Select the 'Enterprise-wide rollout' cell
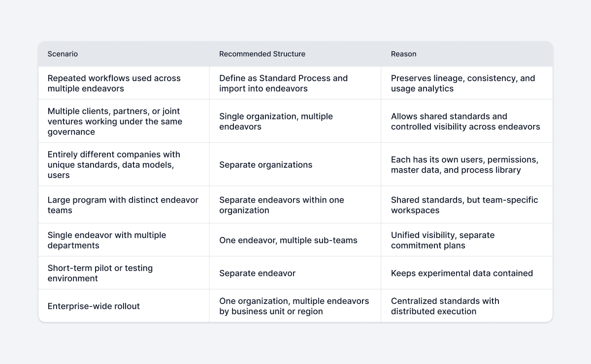This screenshot has width=591, height=364. [x=124, y=306]
